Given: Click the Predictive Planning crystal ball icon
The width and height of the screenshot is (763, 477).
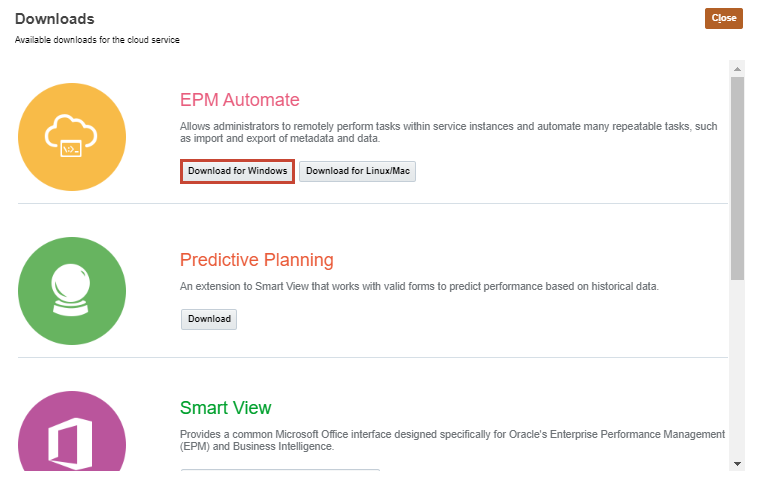Looking at the screenshot, I should tap(72, 291).
